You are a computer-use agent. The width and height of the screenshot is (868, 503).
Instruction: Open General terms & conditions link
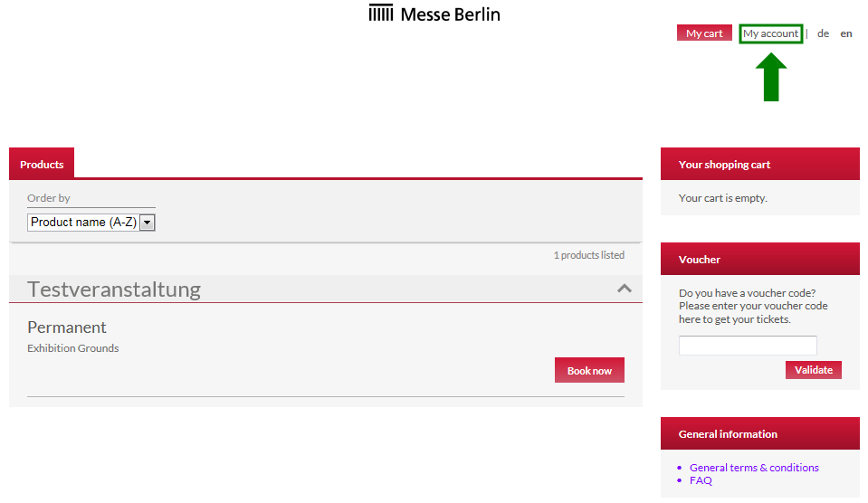754,468
